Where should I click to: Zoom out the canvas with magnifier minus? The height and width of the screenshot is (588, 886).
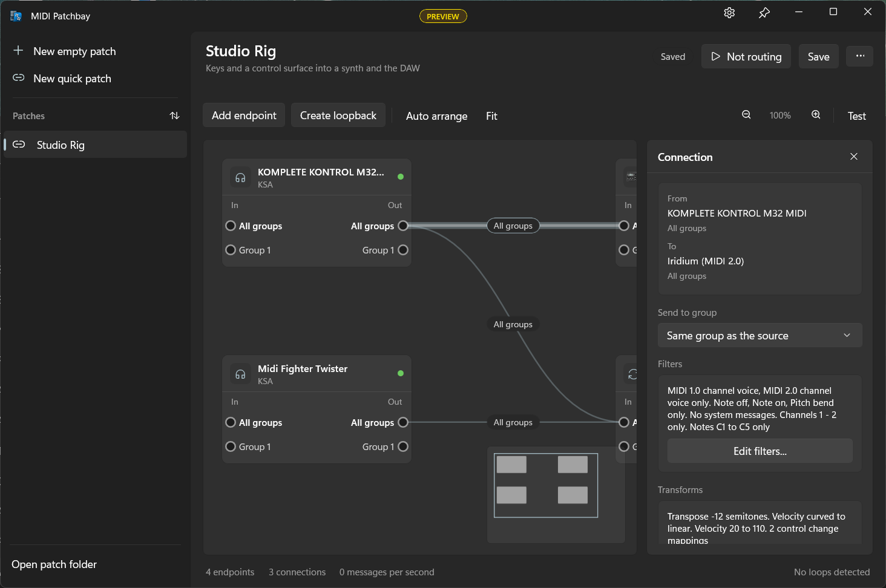(x=746, y=115)
